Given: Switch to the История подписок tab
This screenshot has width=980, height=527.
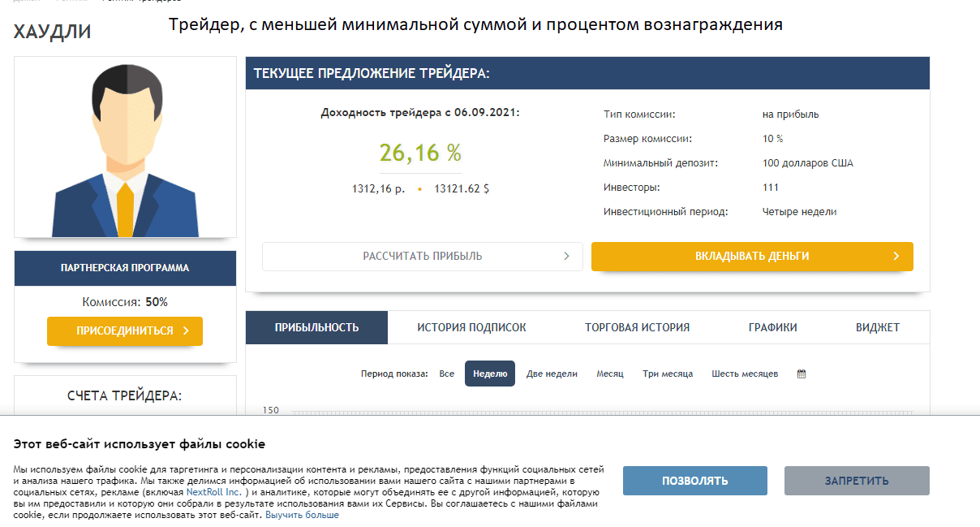Looking at the screenshot, I should [471, 327].
